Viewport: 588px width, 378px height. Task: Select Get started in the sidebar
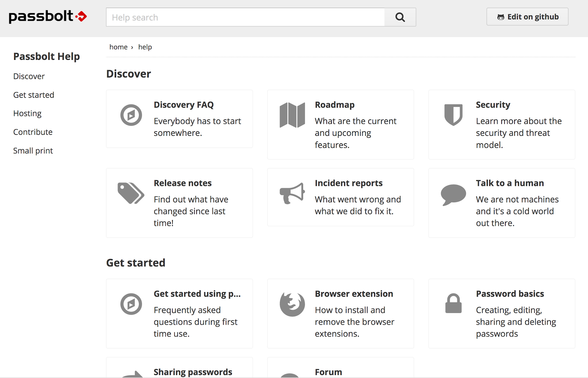pyautogui.click(x=34, y=95)
